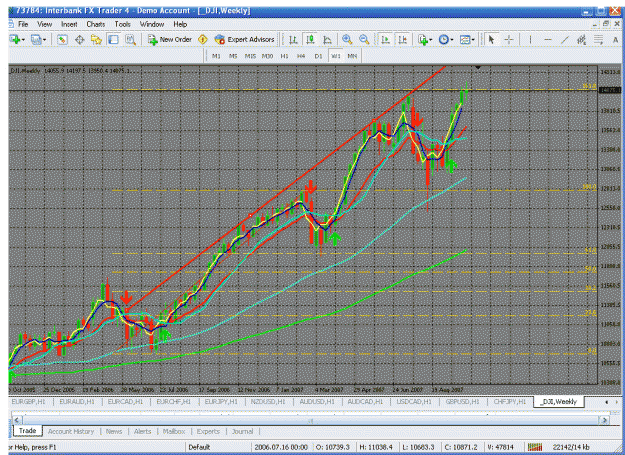Toggle the Navigator folder-star icon

coord(96,39)
